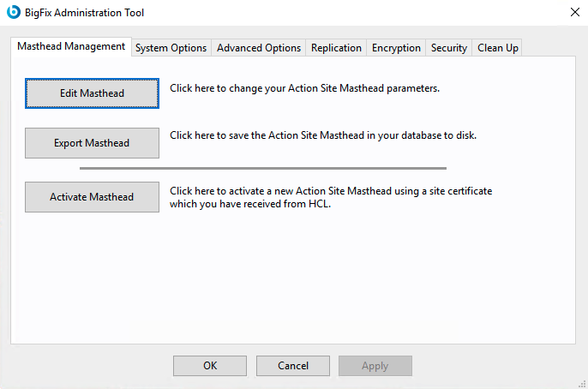The image size is (588, 389).
Task: Click the Export Masthead description text
Action: pos(322,135)
